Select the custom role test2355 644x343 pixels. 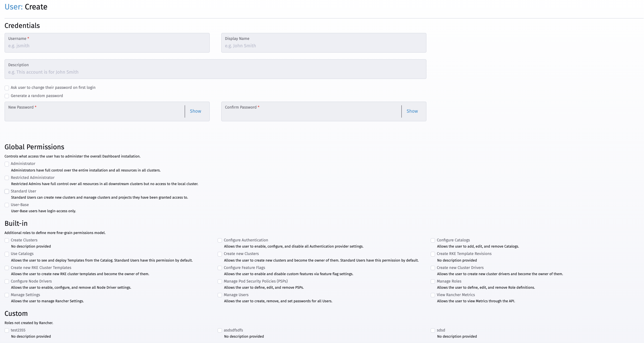(x=7, y=330)
